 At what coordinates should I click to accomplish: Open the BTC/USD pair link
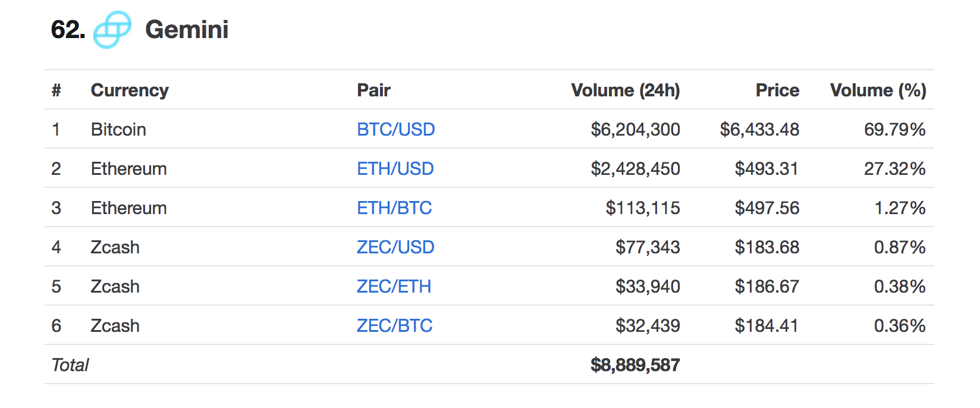point(396,129)
